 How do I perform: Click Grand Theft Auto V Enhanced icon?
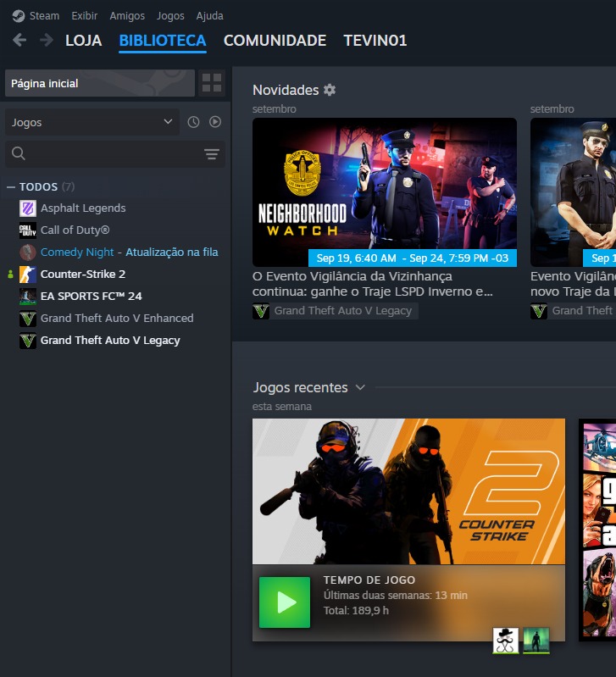tap(28, 319)
